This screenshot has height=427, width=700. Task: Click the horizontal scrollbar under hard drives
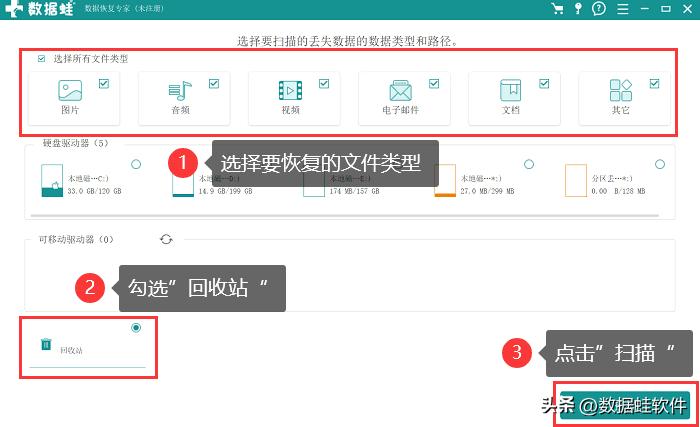click(x=345, y=216)
